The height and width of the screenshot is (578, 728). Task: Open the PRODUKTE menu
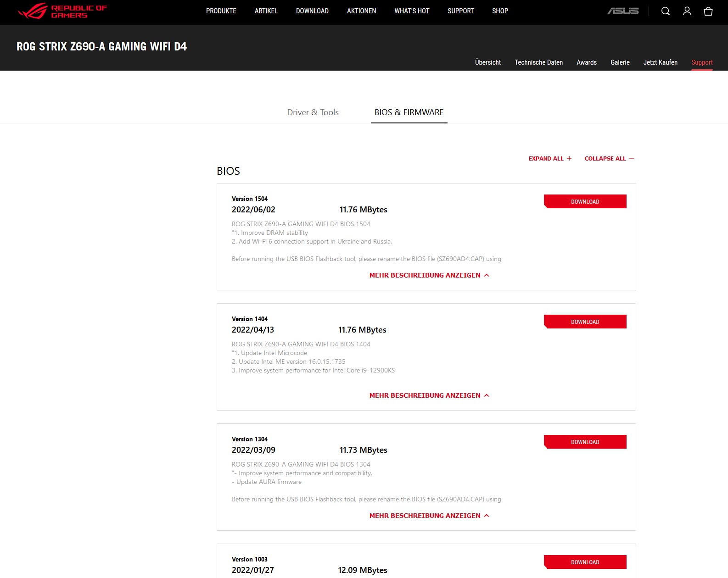[x=221, y=11]
